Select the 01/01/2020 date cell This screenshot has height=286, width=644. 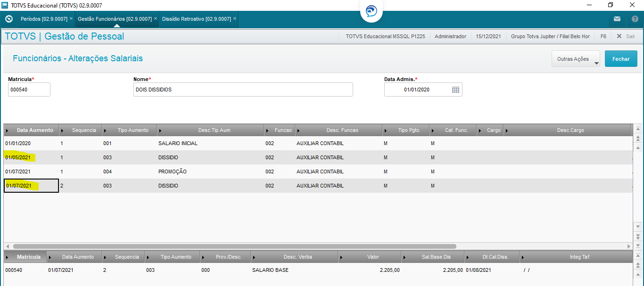click(x=32, y=143)
